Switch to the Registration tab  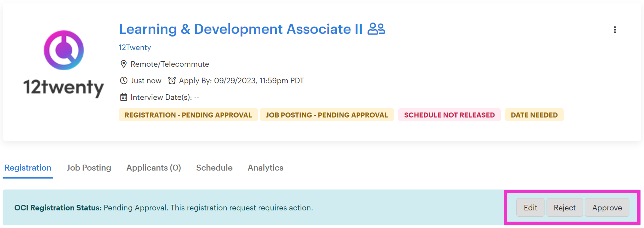click(x=28, y=168)
